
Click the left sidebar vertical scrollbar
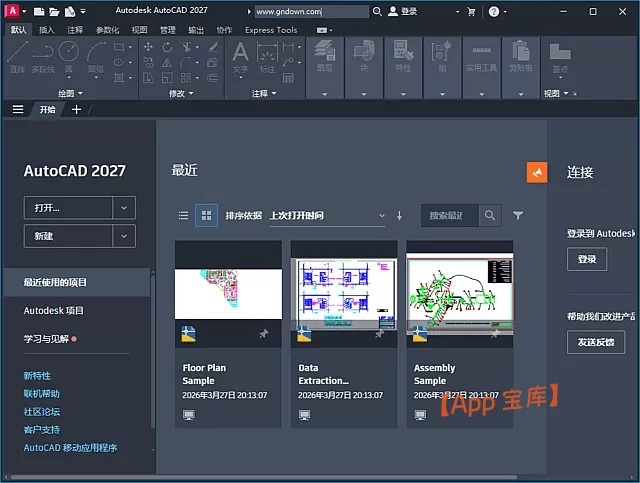[x=153, y=351]
